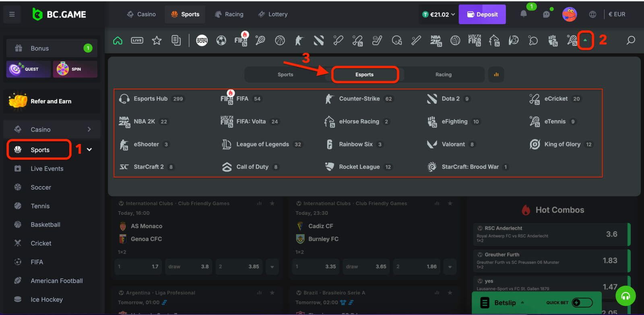The height and width of the screenshot is (315, 644).
Task: Expand more markets for Cadiz CF match
Action: 450,267
